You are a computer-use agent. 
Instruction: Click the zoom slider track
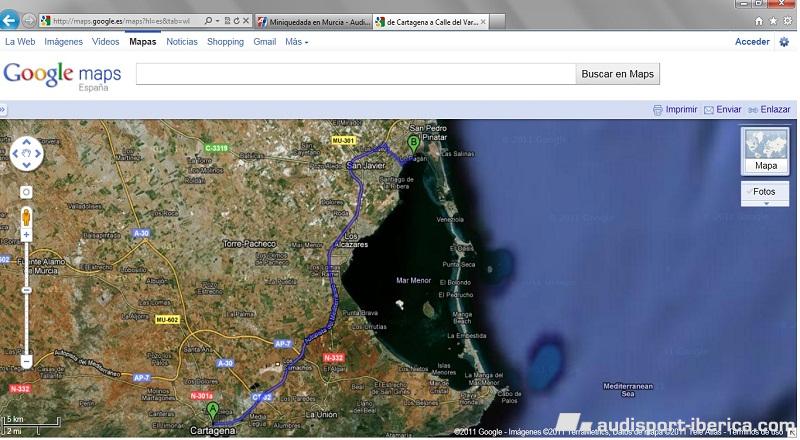(x=26, y=300)
